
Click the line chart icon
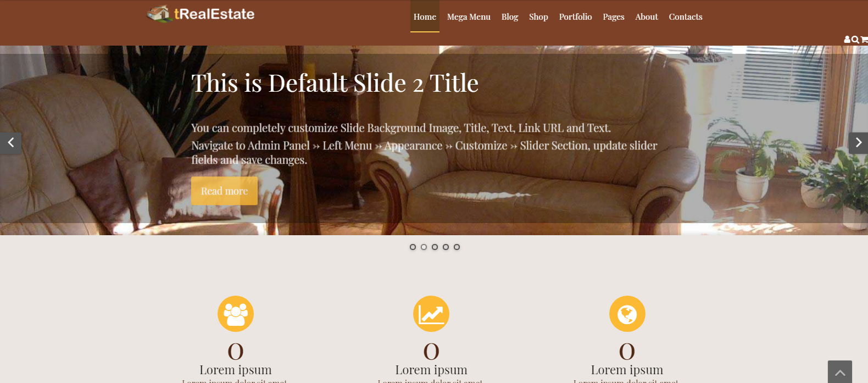(x=431, y=314)
